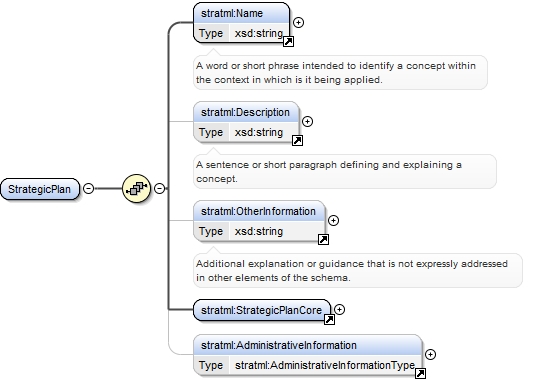
Task: Collapse the StrategicPlan node
Action: [89, 188]
